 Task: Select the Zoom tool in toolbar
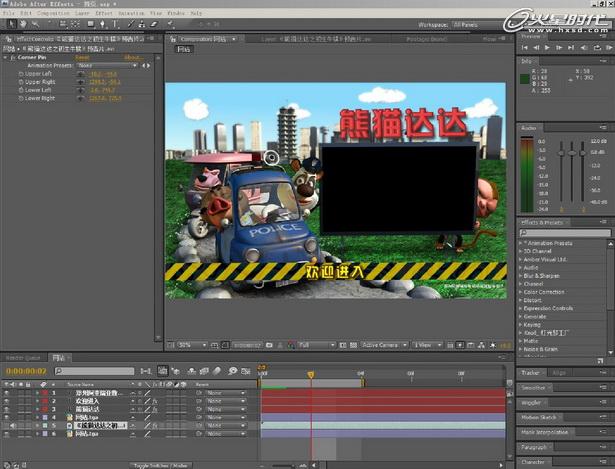click(x=35, y=24)
